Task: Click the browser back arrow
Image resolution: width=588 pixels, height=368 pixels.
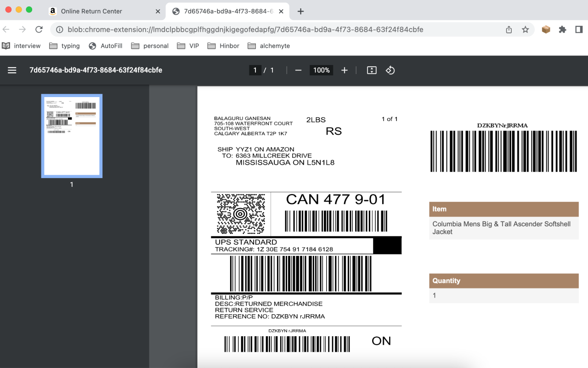Action: 6,29
